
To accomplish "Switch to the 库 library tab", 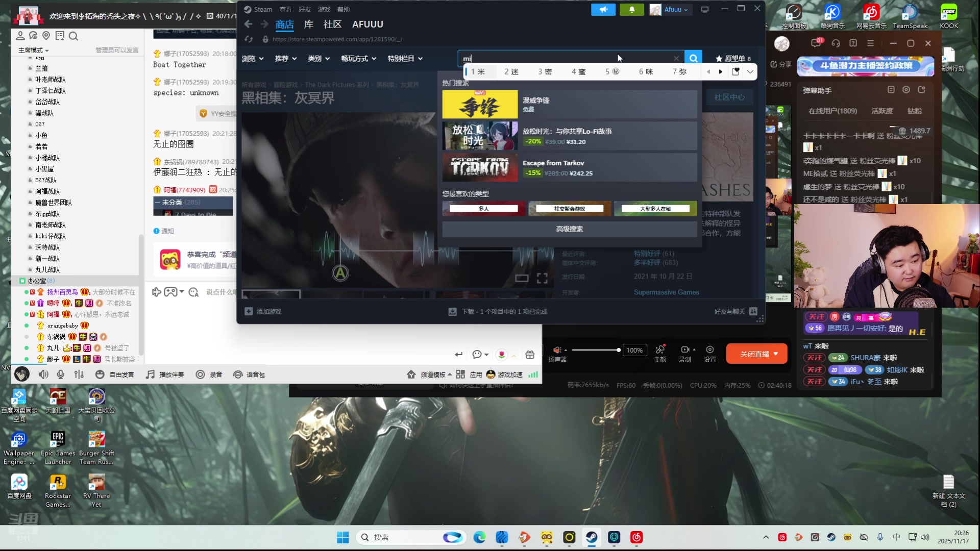I will pos(308,24).
